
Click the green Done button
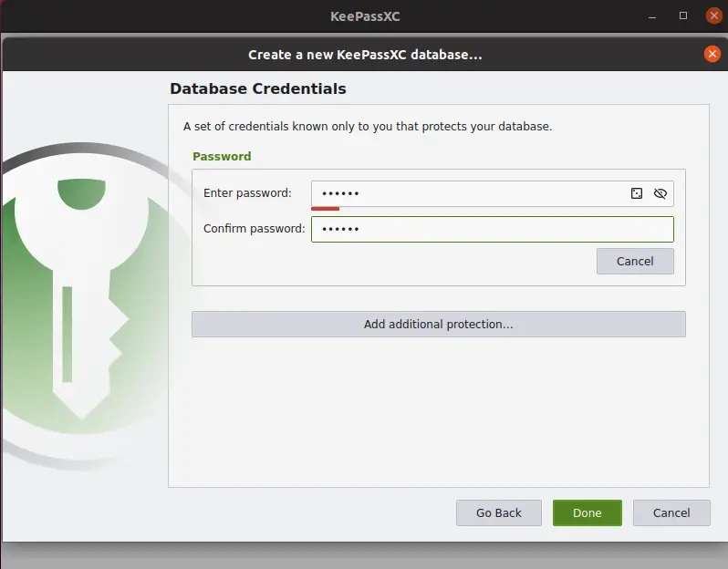587,512
